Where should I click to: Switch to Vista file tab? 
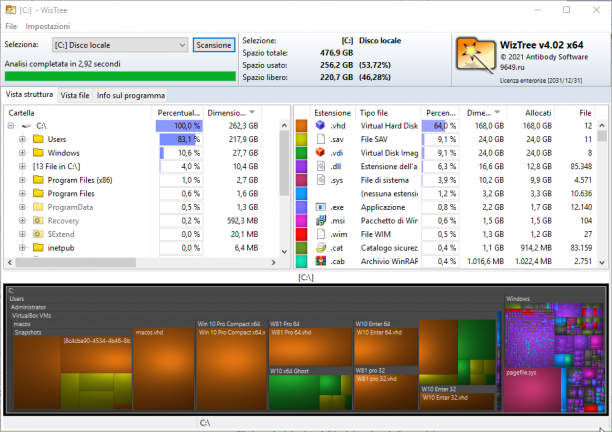coord(75,95)
